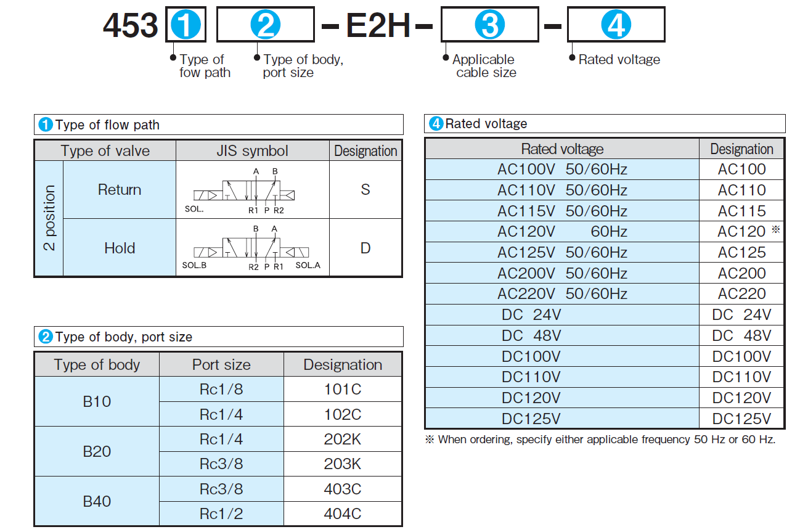Click the 'Type of body' column header
This screenshot has height=532, width=808.
(97, 365)
